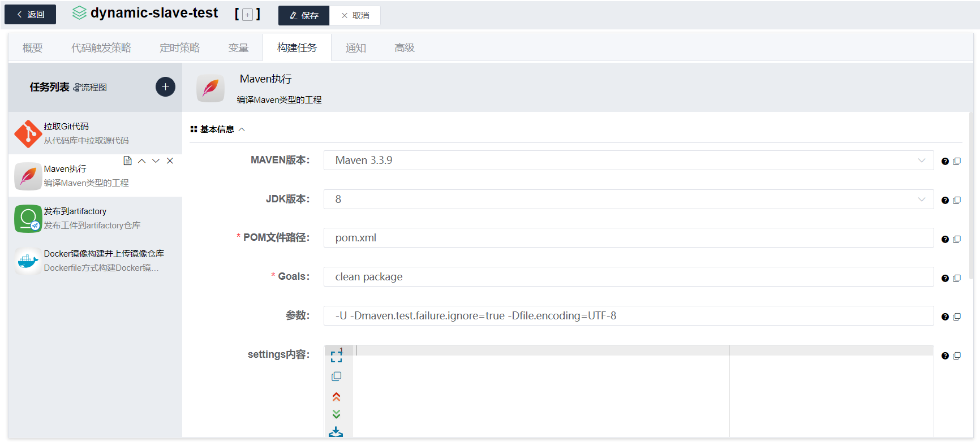
Task: Open the 流程图 flowchart view
Action: pyautogui.click(x=90, y=88)
